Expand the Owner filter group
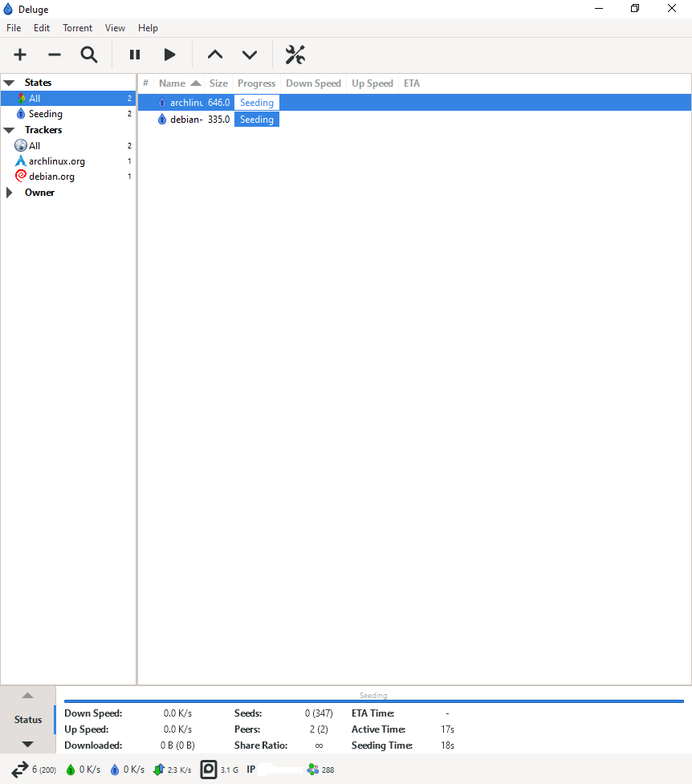 coord(9,193)
